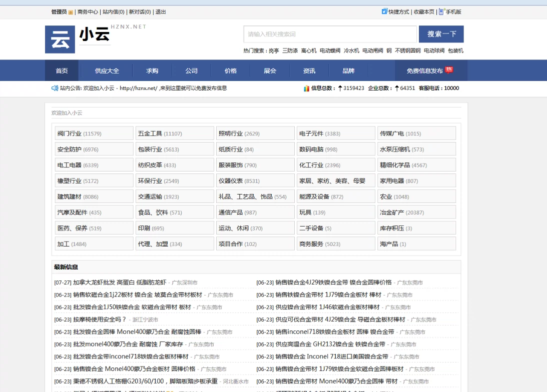The image size is (547, 392).
Task: Open the 包装行业 (5613) category
Action: 175,149
